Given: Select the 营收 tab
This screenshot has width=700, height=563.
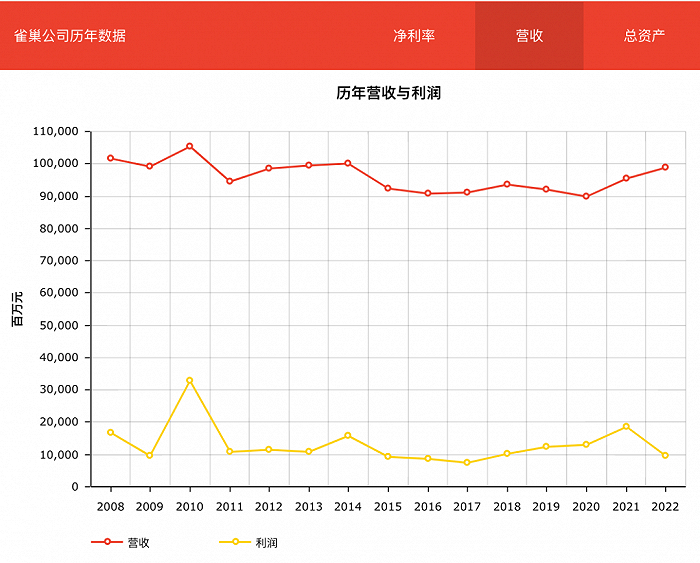Looking at the screenshot, I should [529, 36].
